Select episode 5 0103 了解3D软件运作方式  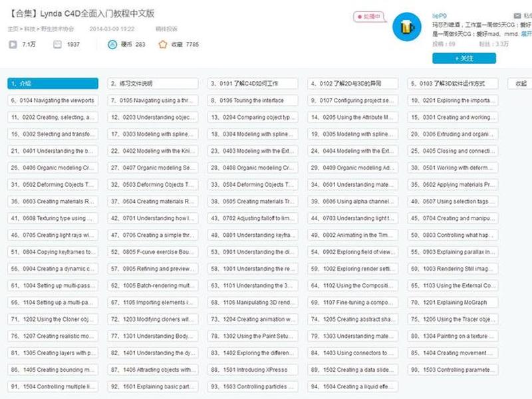point(453,84)
